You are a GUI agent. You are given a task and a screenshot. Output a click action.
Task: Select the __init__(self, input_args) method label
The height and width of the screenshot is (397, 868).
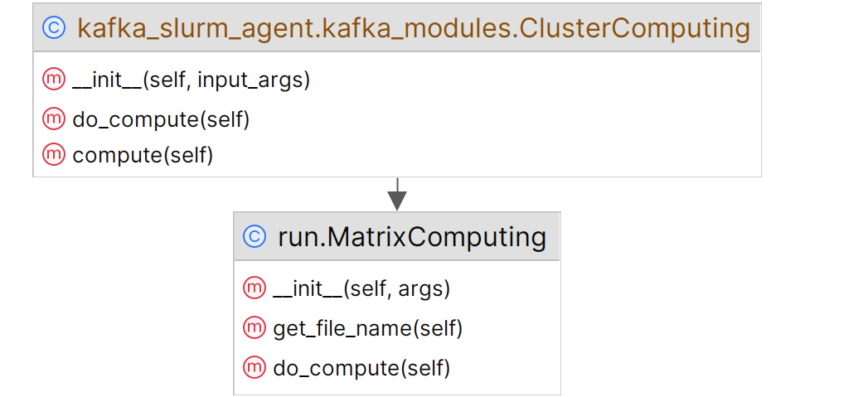[x=192, y=80]
